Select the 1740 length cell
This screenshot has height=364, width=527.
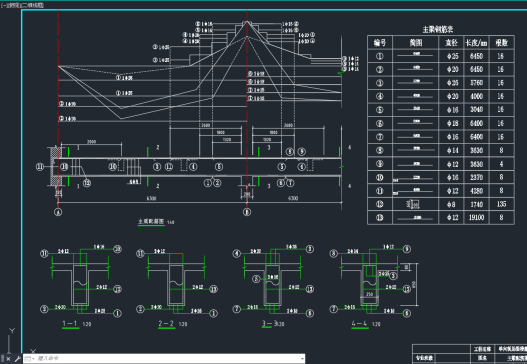coord(476,204)
